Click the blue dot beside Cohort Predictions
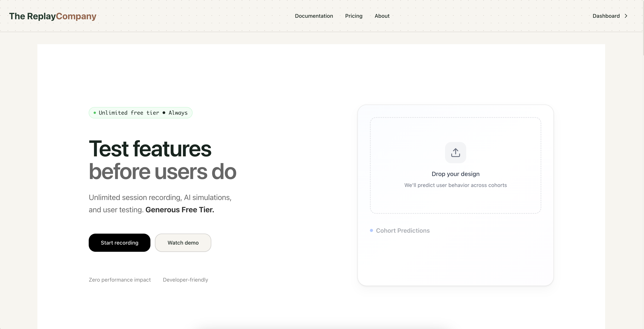This screenshot has width=644, height=329. coord(371,230)
